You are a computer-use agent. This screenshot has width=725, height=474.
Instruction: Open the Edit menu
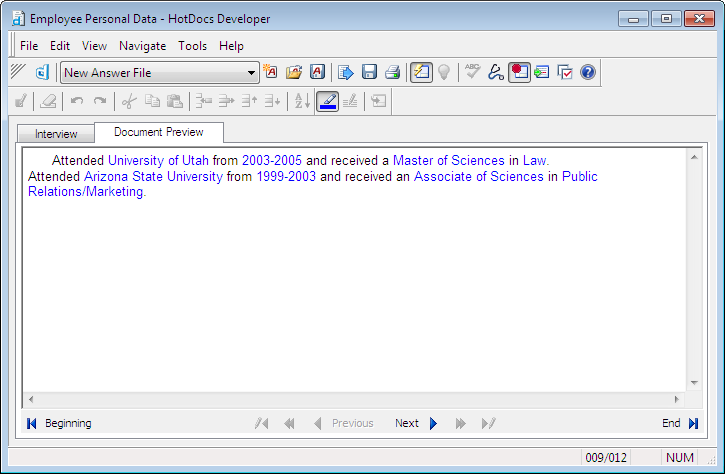coord(60,46)
